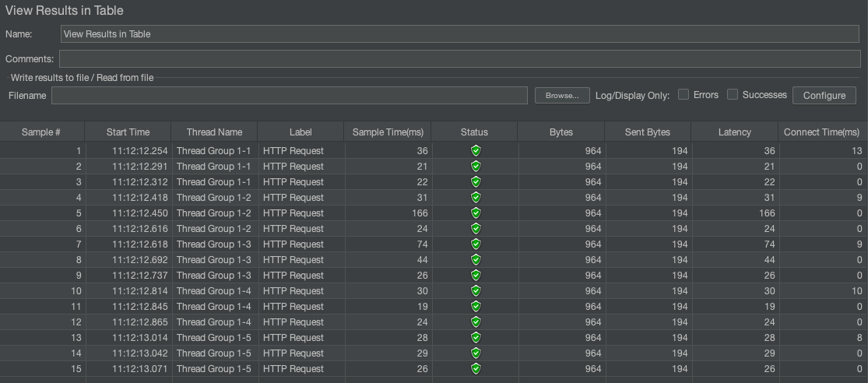Click sample 14 status check icon

point(476,353)
